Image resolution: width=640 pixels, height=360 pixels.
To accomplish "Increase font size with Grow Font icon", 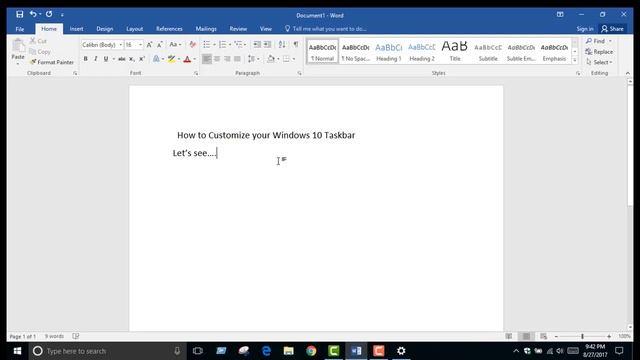I will tap(149, 44).
